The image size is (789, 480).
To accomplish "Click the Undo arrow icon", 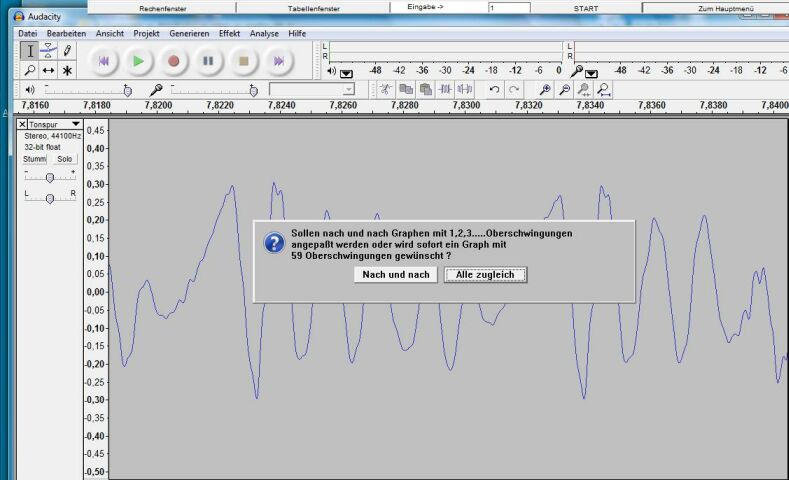I will (494, 89).
